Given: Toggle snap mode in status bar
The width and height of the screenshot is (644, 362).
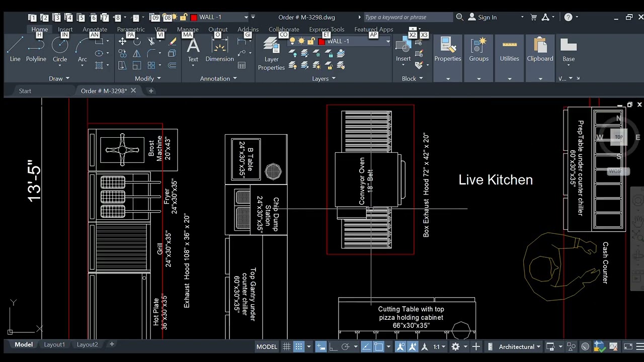Looking at the screenshot, I should tap(298, 346).
